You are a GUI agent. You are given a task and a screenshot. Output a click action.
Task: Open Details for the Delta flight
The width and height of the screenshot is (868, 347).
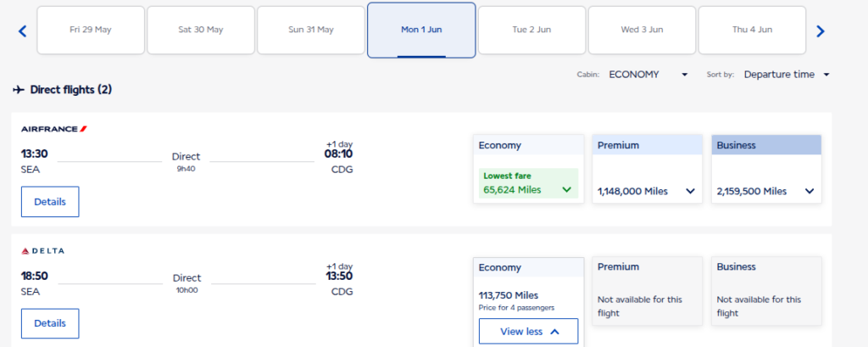click(50, 323)
